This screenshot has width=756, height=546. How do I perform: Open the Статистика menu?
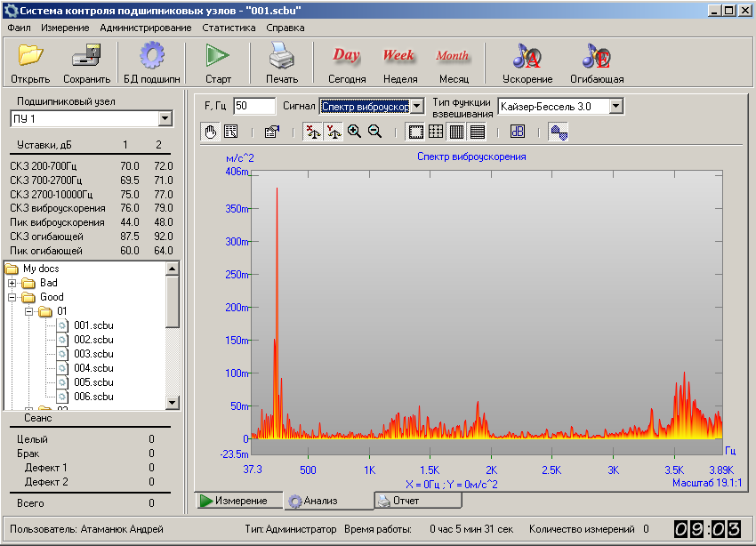tap(229, 28)
